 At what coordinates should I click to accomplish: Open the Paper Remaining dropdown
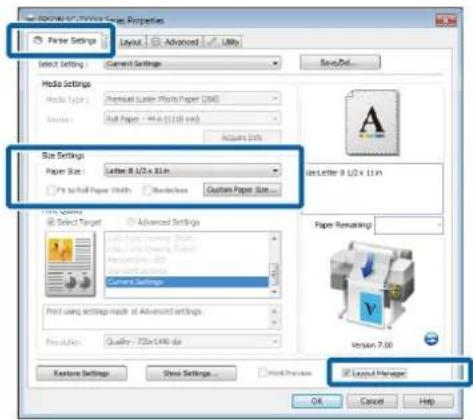pyautogui.click(x=409, y=226)
